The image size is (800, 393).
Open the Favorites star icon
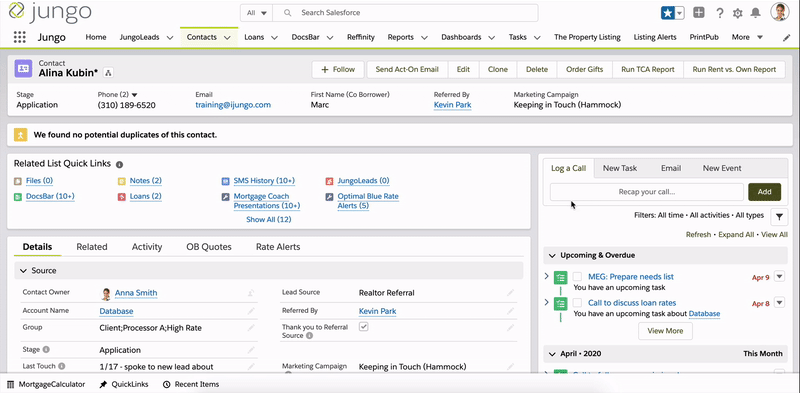(x=667, y=13)
